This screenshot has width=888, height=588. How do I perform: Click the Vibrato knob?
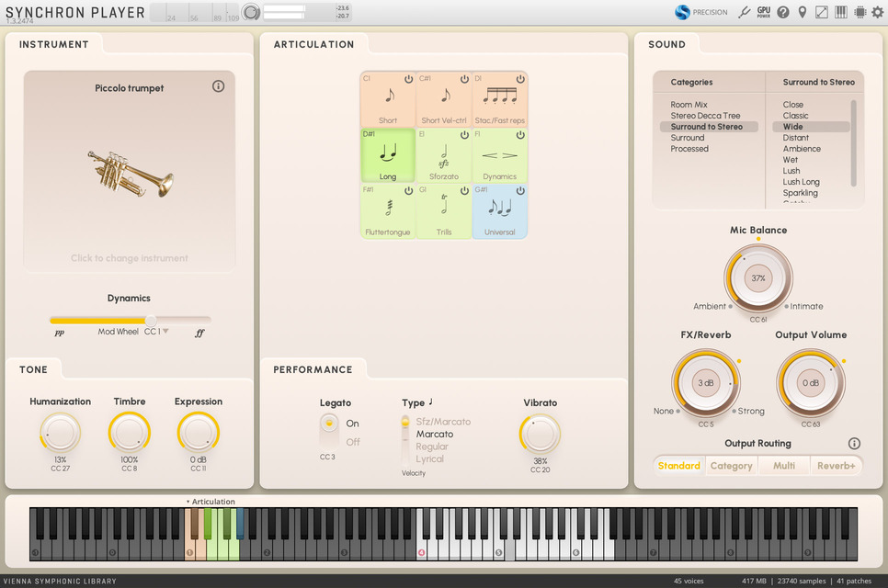point(540,434)
